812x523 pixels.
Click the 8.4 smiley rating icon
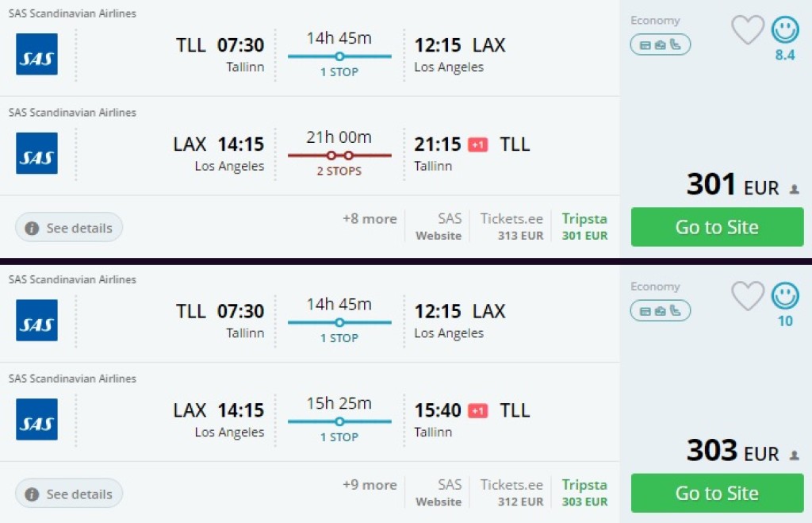(x=785, y=30)
